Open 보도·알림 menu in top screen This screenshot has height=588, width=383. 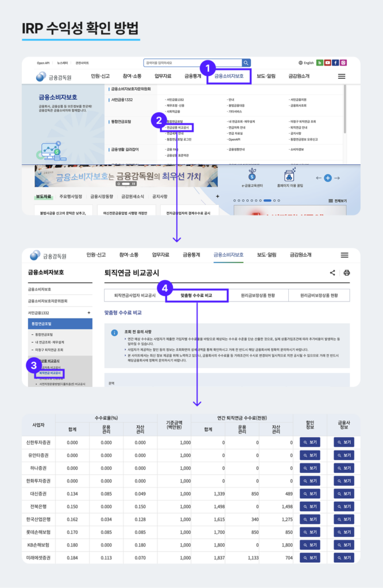coord(266,76)
